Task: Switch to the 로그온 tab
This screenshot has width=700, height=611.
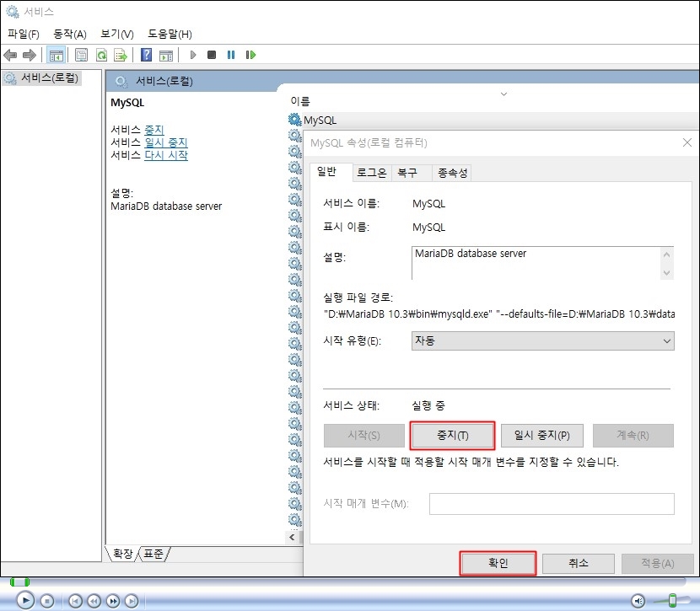Action: click(371, 173)
